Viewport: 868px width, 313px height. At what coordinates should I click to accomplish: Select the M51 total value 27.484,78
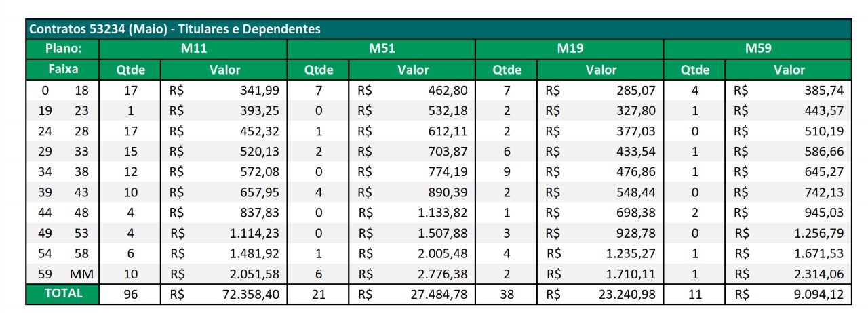tap(439, 295)
